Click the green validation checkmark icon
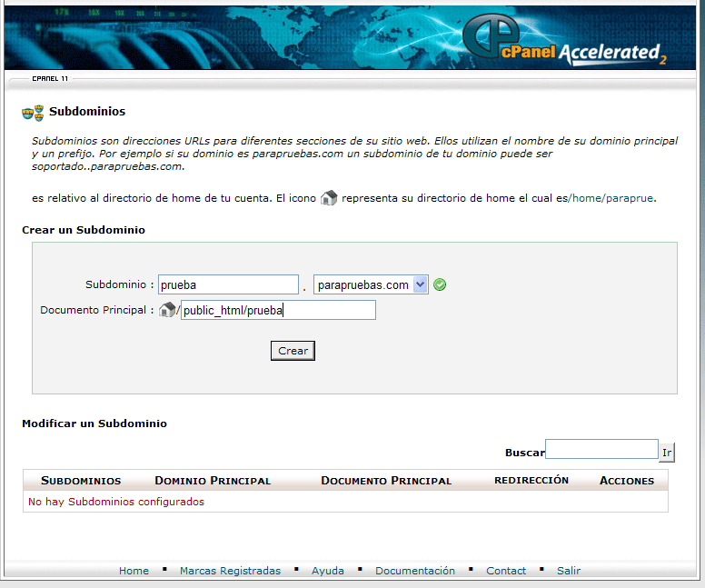 (440, 284)
